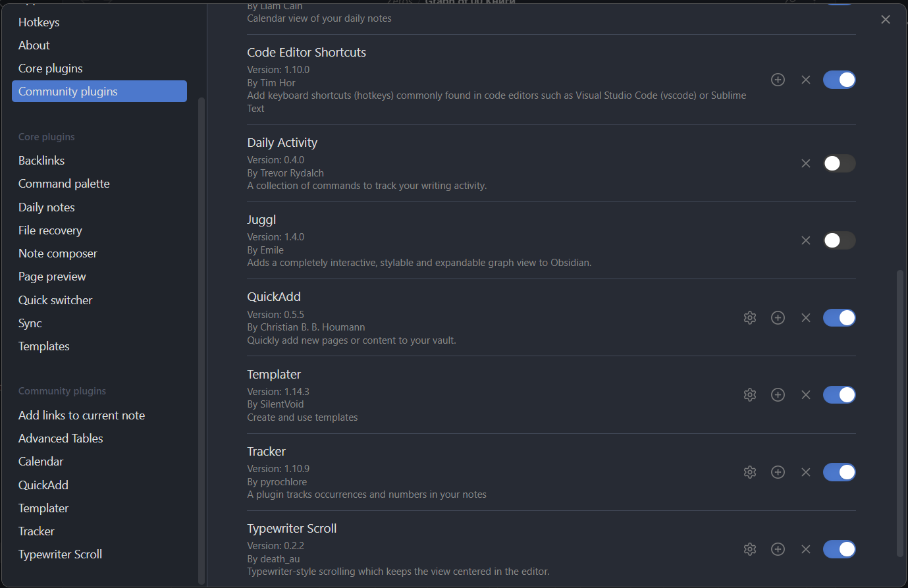Close the settings dialog
This screenshot has height=588, width=908.
[886, 20]
